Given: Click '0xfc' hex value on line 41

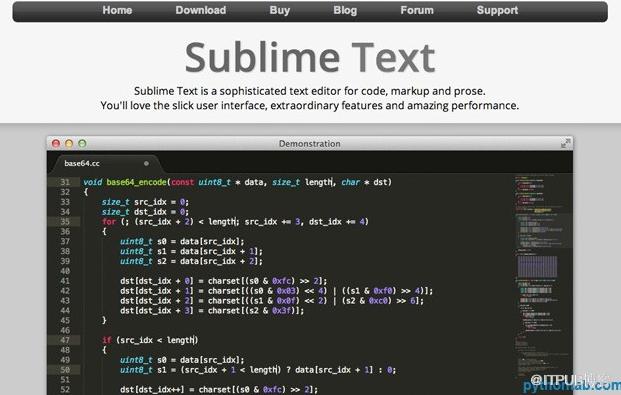Looking at the screenshot, I should point(282,281).
